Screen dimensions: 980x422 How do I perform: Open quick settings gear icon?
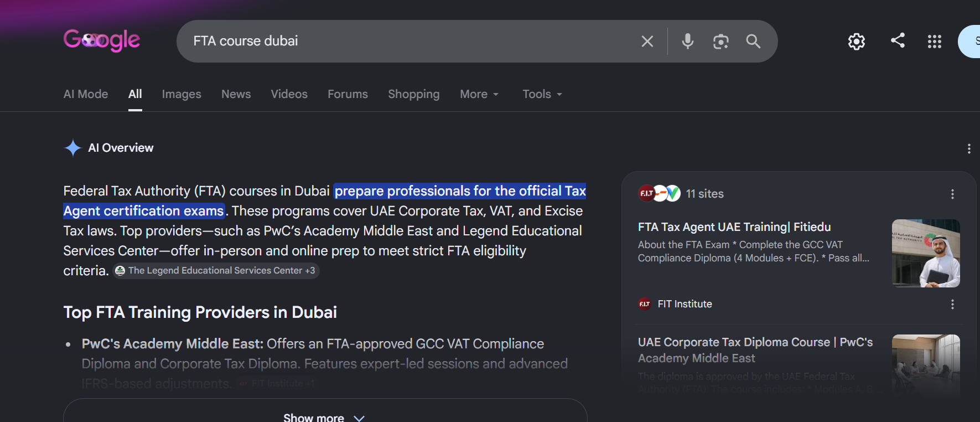tap(857, 41)
